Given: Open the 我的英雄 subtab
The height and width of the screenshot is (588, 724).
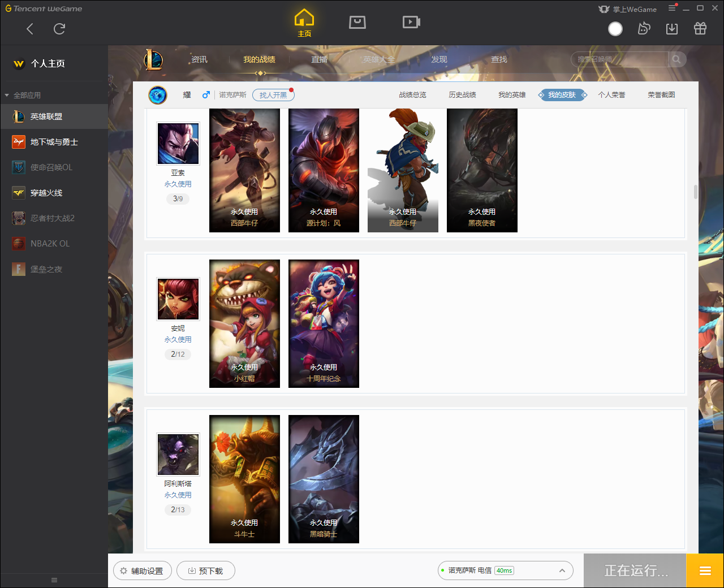Looking at the screenshot, I should tap(512, 95).
